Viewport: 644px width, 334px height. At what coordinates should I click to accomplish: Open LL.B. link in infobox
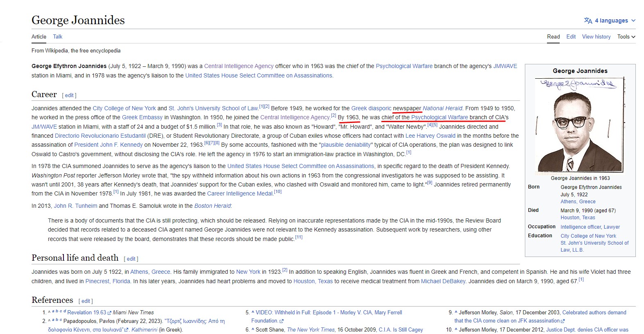pos(578,250)
